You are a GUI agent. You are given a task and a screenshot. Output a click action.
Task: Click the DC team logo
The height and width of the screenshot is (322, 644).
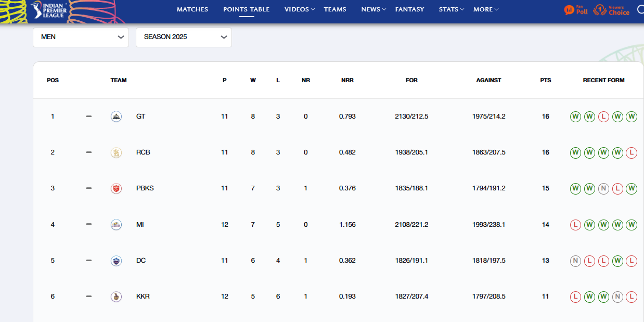coord(117,261)
